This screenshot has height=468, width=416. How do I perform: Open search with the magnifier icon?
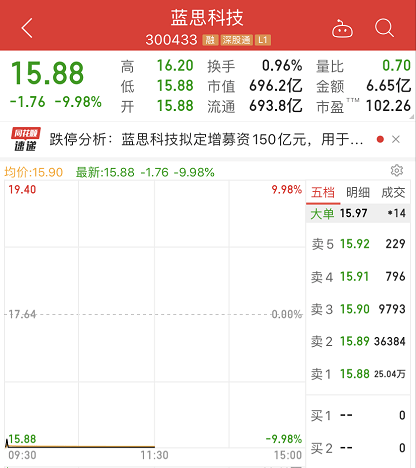click(384, 28)
